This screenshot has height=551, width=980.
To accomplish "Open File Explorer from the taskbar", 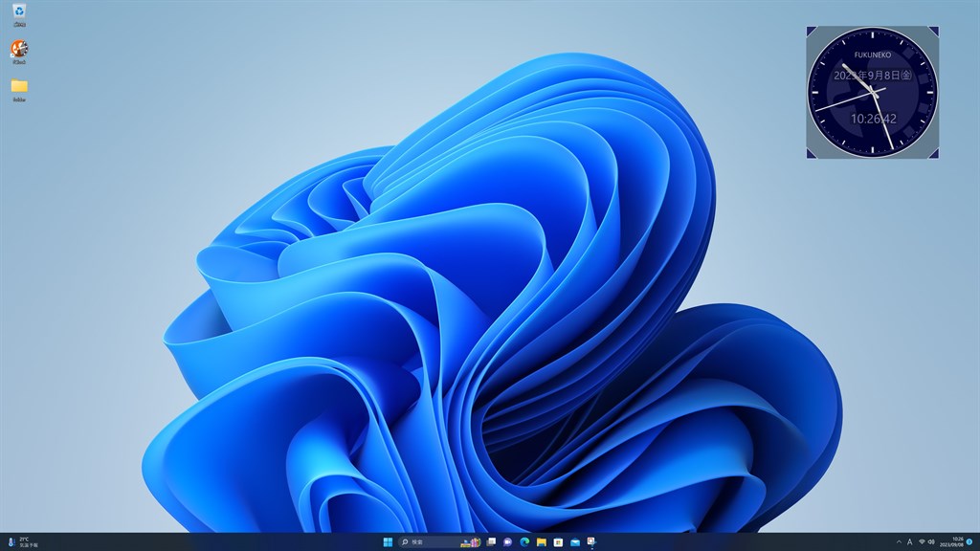I will 542,541.
